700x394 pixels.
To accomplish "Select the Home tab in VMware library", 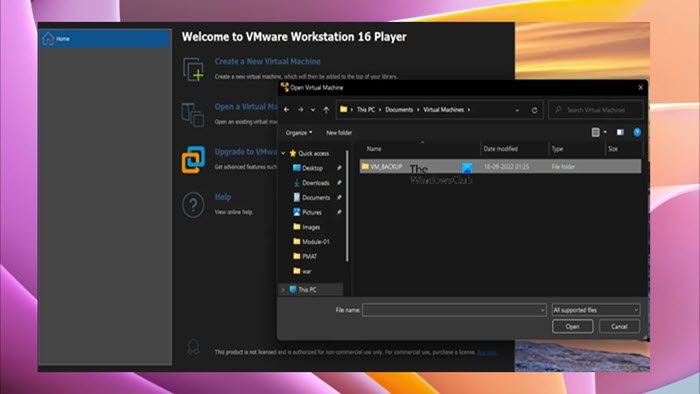I will pyautogui.click(x=105, y=39).
